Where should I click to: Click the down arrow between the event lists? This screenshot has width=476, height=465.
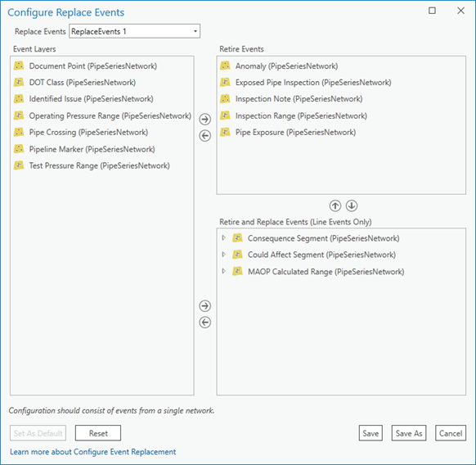point(352,205)
